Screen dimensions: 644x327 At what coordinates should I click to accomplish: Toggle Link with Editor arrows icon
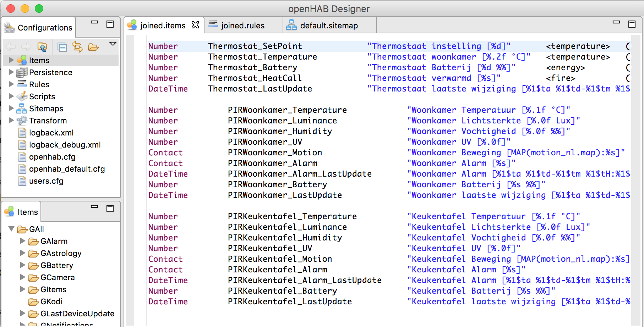77,47
